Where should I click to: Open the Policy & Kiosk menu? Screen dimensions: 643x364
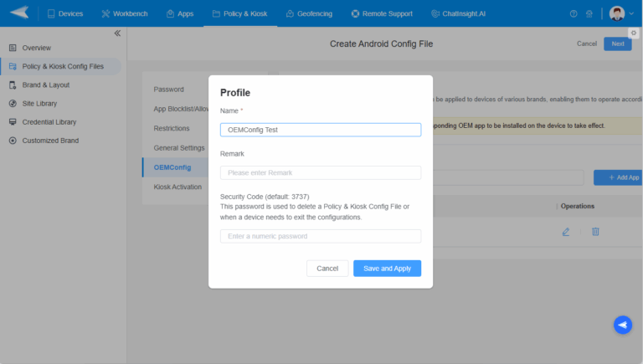click(x=240, y=13)
